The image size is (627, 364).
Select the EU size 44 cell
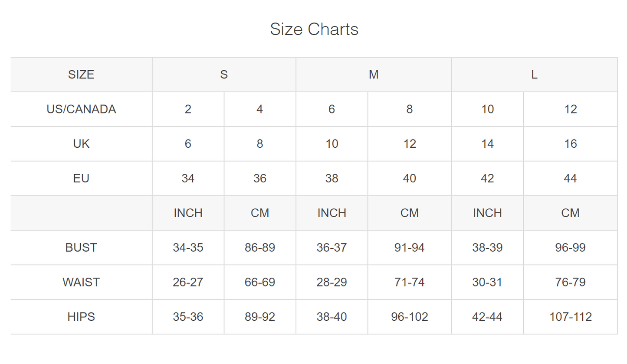tap(570, 179)
